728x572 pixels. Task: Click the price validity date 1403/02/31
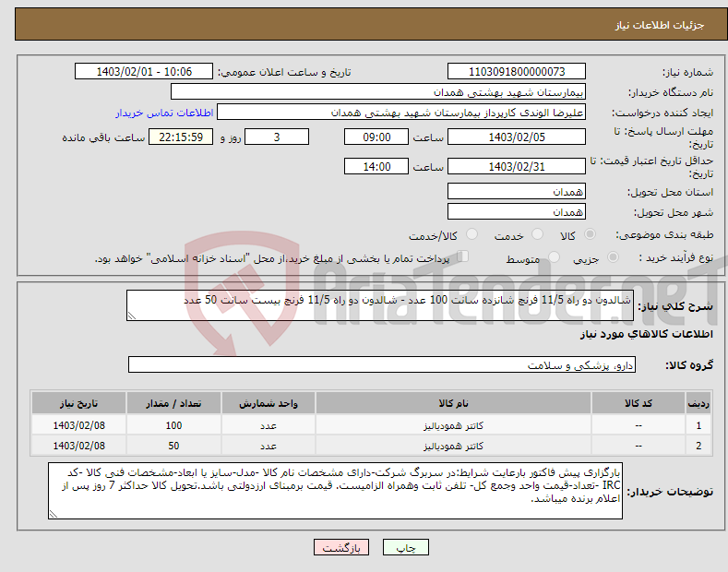click(517, 166)
